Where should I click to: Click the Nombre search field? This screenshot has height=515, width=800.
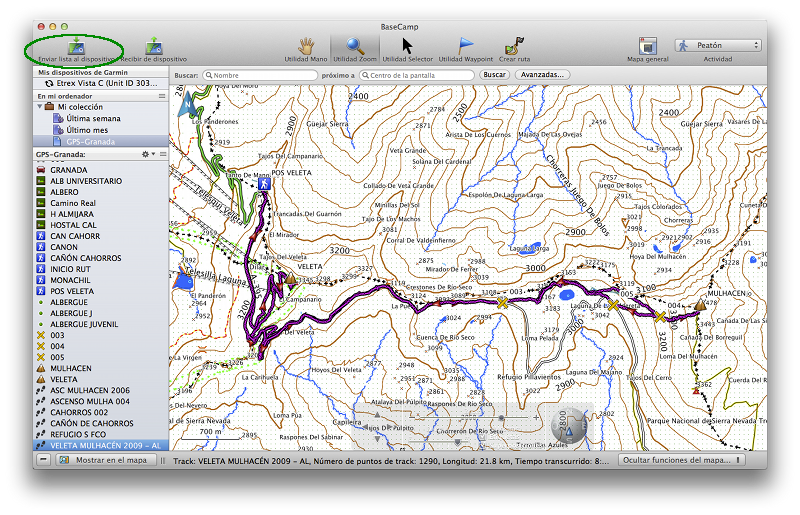260,75
